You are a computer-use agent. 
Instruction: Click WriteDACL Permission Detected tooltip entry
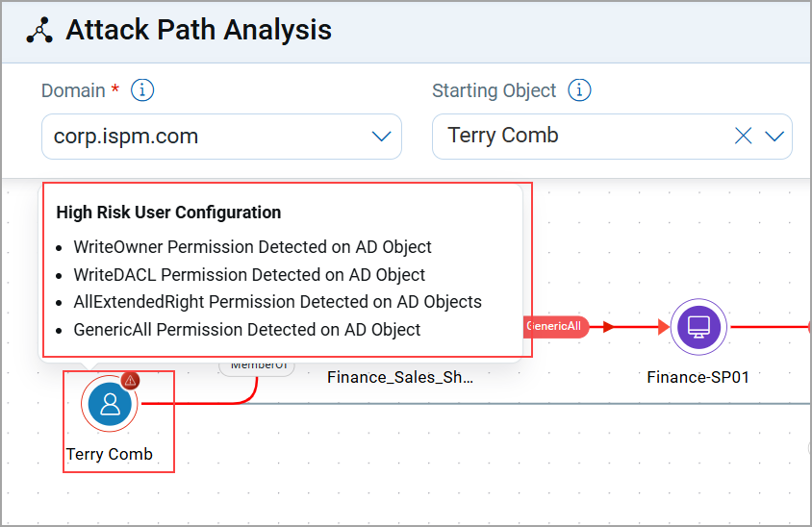pyautogui.click(x=249, y=275)
